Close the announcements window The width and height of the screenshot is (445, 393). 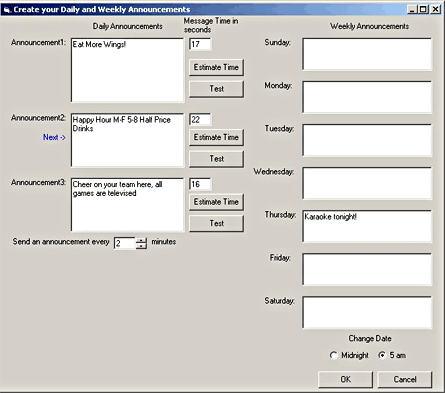pos(435,9)
